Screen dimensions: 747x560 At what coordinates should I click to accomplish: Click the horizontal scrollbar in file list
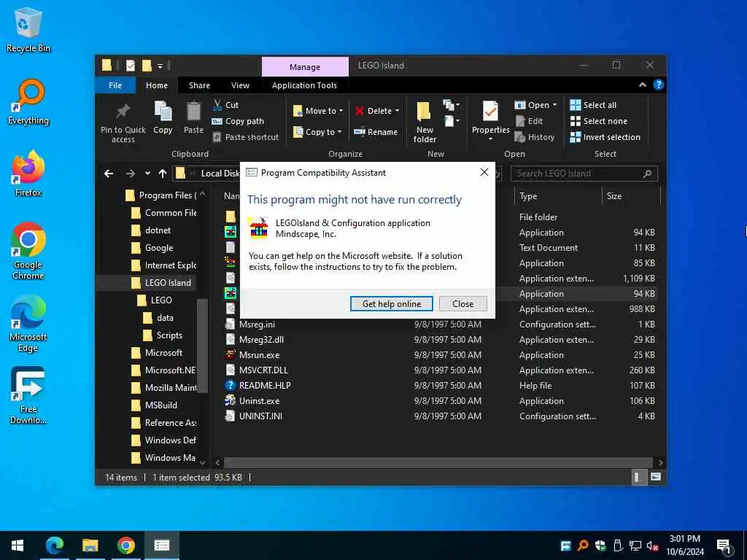438,462
